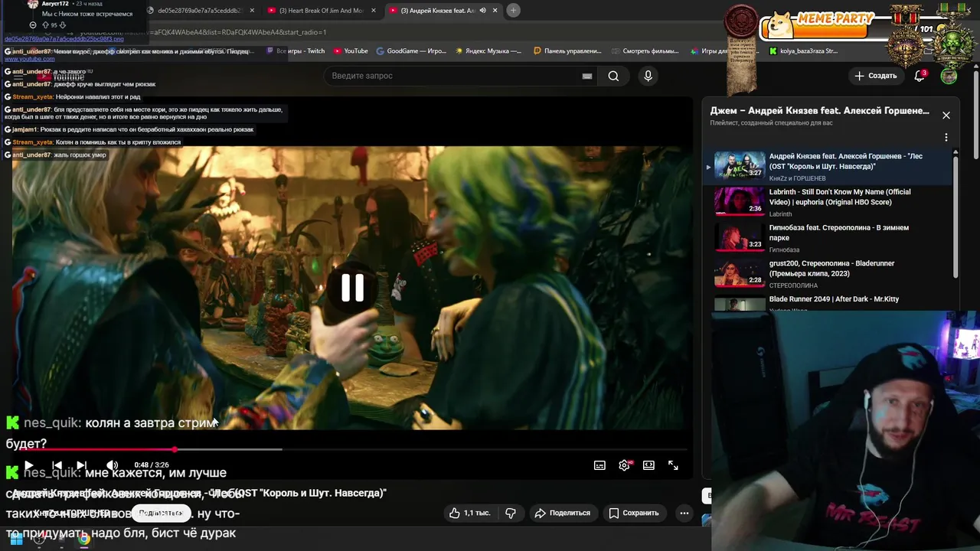
Task: Click the play button in player controls
Action: pos(28,465)
